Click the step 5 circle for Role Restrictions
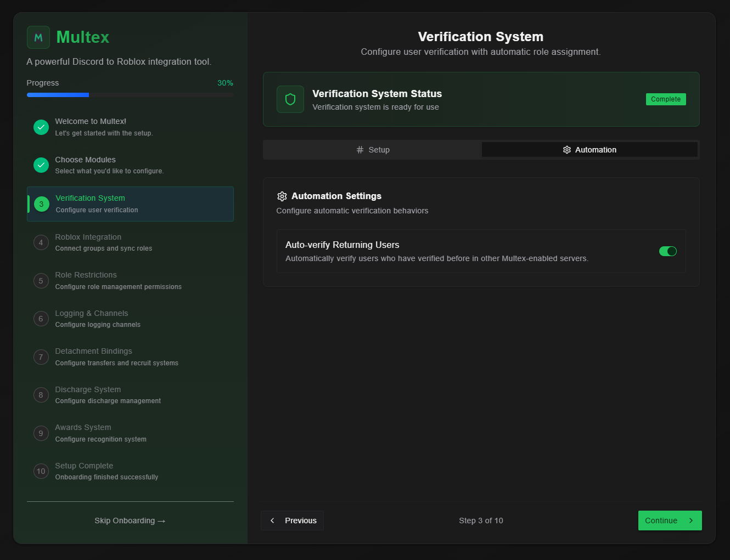 coord(41,281)
